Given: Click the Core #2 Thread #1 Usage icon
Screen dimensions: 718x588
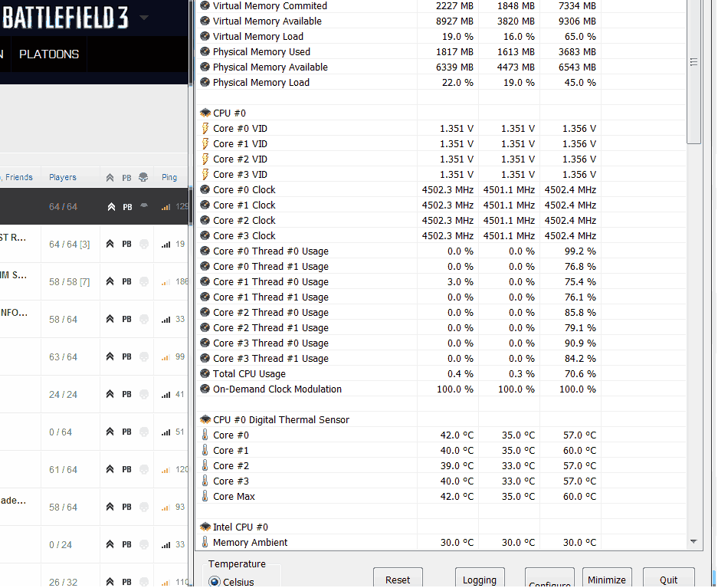Looking at the screenshot, I should (x=205, y=328).
